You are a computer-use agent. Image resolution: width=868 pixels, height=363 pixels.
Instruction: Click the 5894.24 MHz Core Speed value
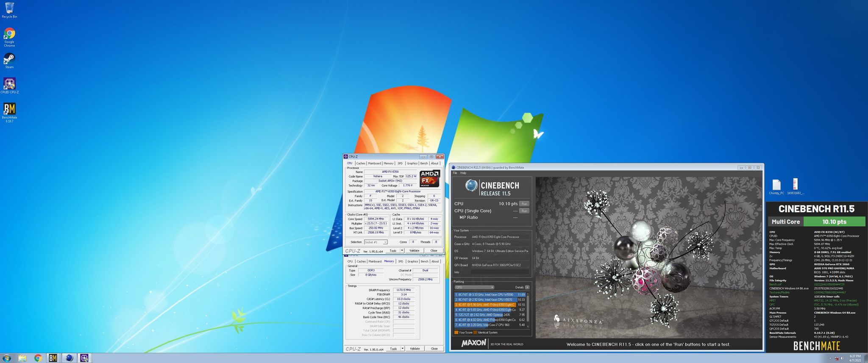pyautogui.click(x=376, y=219)
